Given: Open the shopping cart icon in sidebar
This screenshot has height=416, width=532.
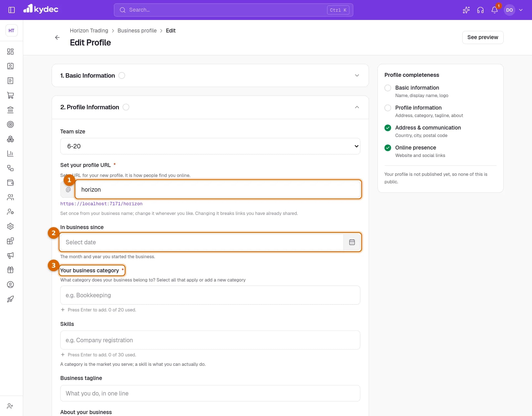Looking at the screenshot, I should pyautogui.click(x=10, y=95).
